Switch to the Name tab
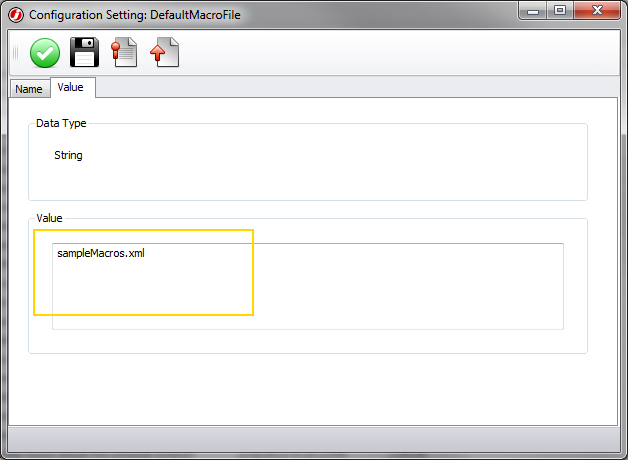The width and height of the screenshot is (628, 460). click(x=29, y=89)
